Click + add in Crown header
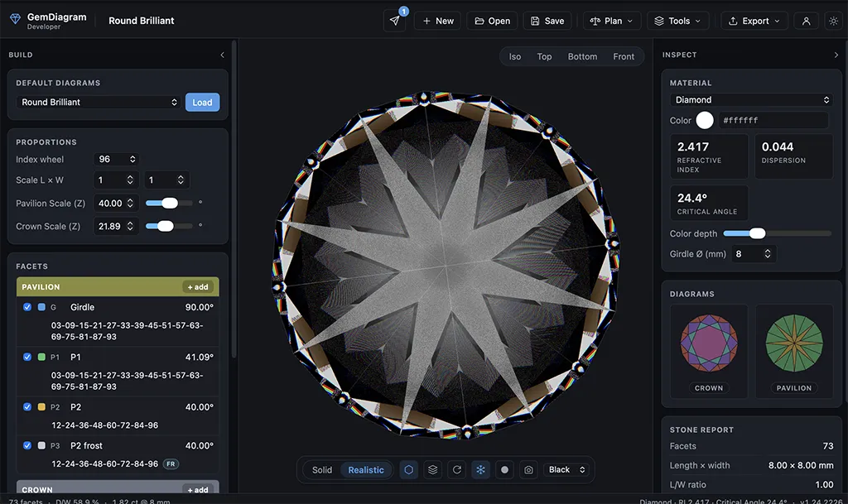Screen dimensions: 848x504 (x=198, y=489)
